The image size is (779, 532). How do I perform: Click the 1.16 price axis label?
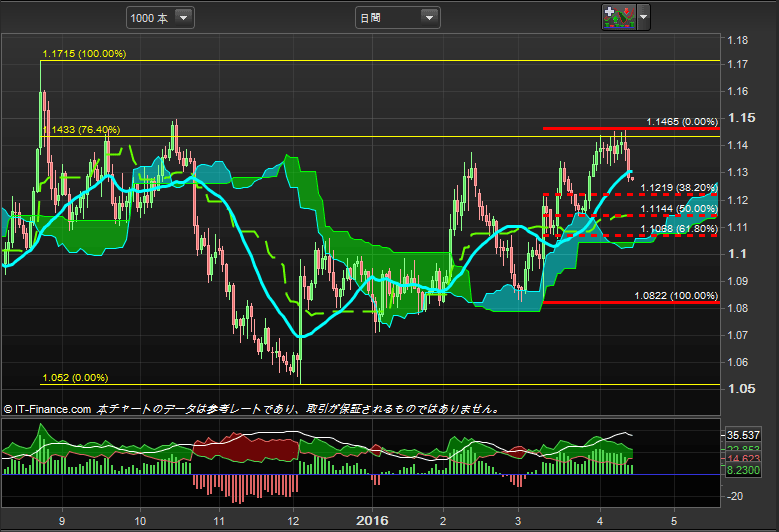[738, 91]
